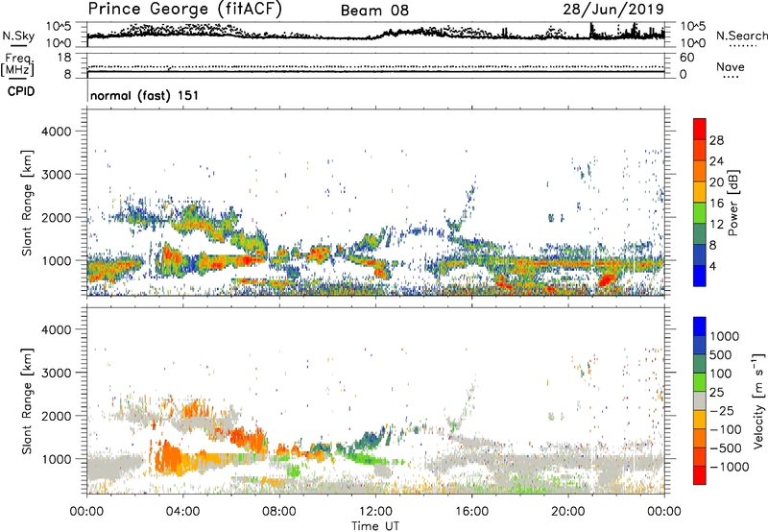Click the 28/Jun/2019 date text
The height and width of the screenshot is (532, 768).
[x=613, y=10]
